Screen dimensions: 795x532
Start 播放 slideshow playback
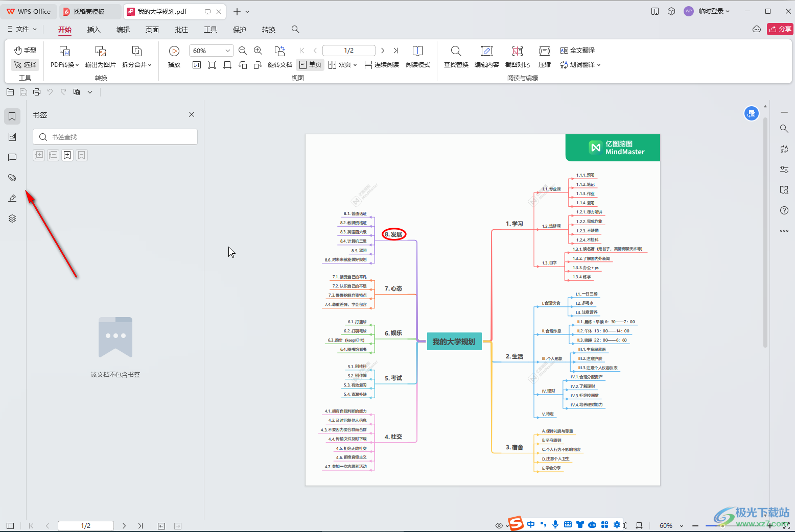(x=174, y=57)
